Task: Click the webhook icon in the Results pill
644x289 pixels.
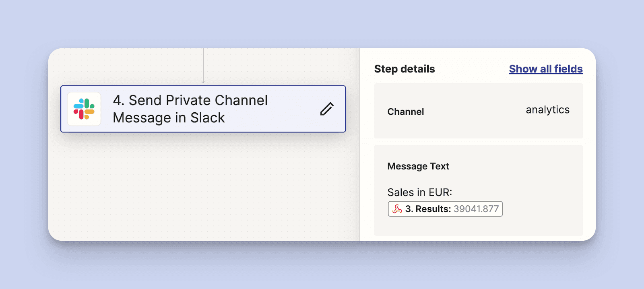Action: coord(397,209)
